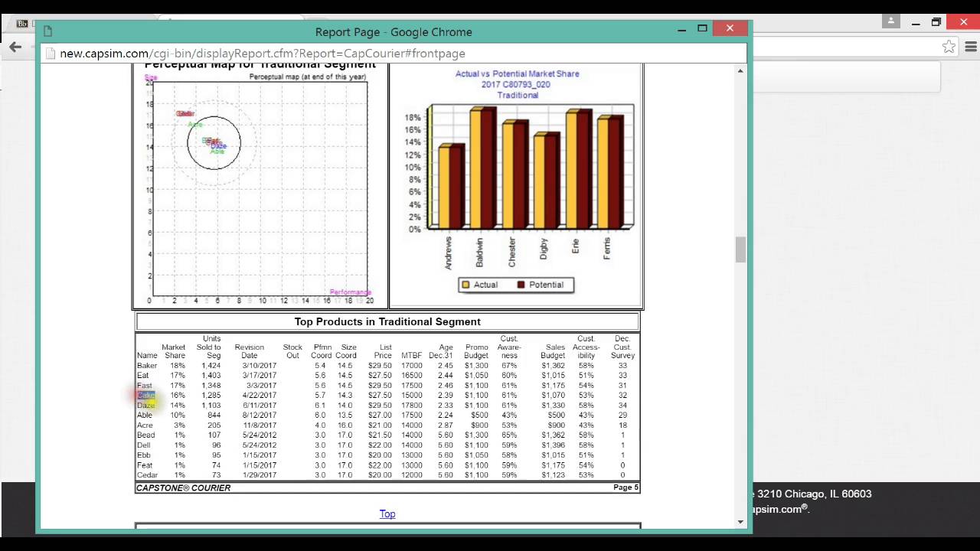The height and width of the screenshot is (551, 980).
Task: Click Acre's $21.00 list price
Action: point(380,425)
